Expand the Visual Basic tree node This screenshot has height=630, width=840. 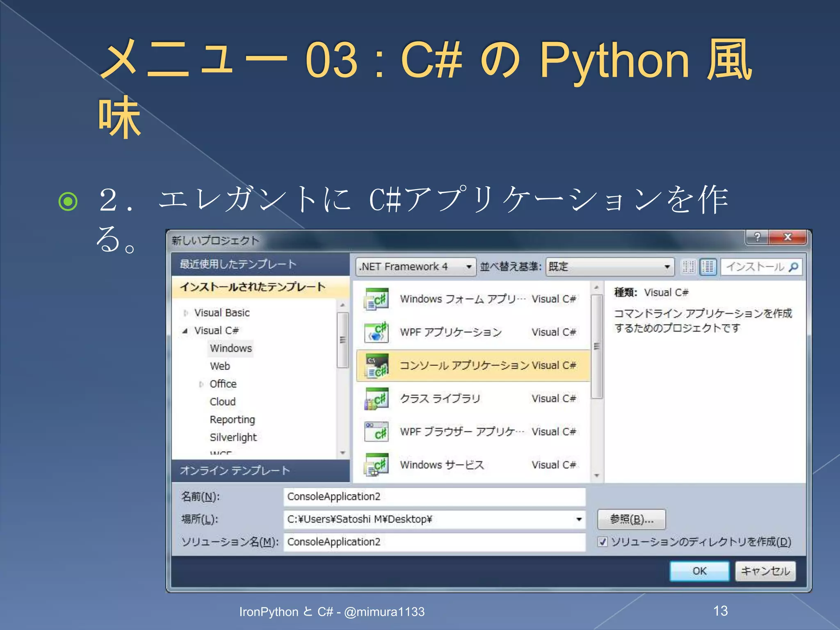[185, 313]
